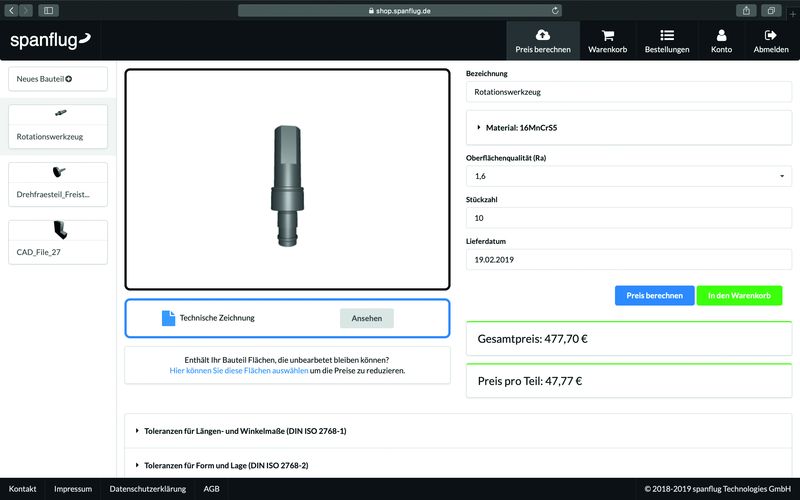
Task: Open the Warenkorb shopping cart icon
Action: tap(607, 35)
